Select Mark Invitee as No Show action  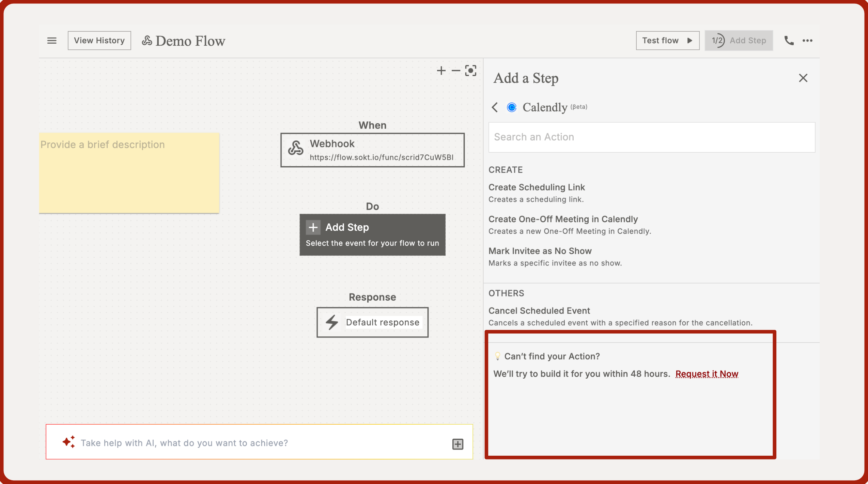(x=540, y=251)
